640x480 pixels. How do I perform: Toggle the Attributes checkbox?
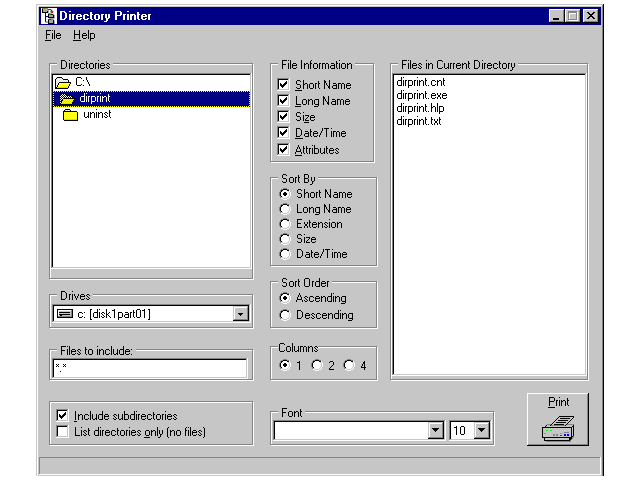coord(284,150)
